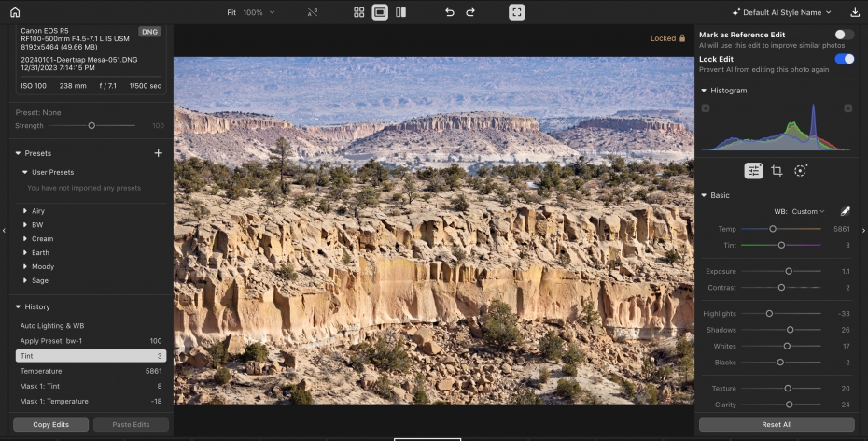Enable Mark as Reference Edit switch
The height and width of the screenshot is (441, 868).
(x=844, y=35)
